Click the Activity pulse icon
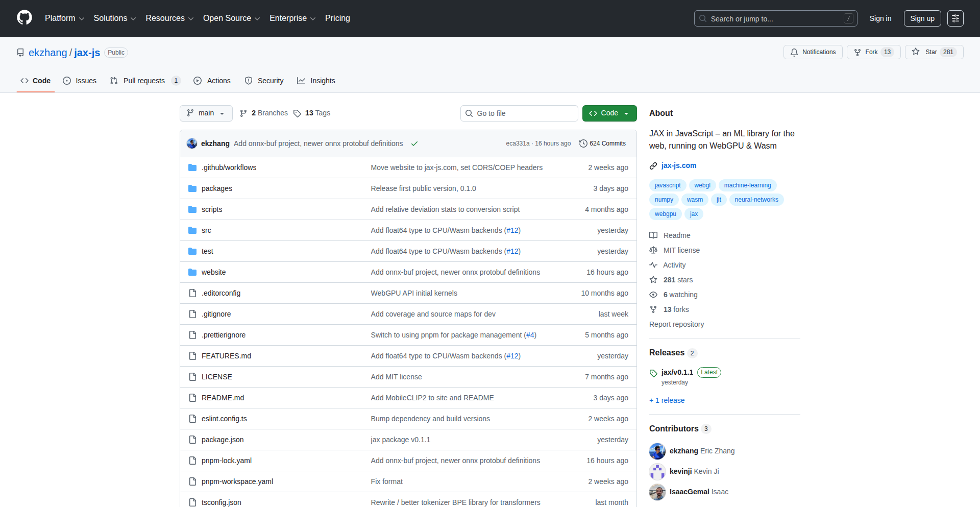 (654, 265)
